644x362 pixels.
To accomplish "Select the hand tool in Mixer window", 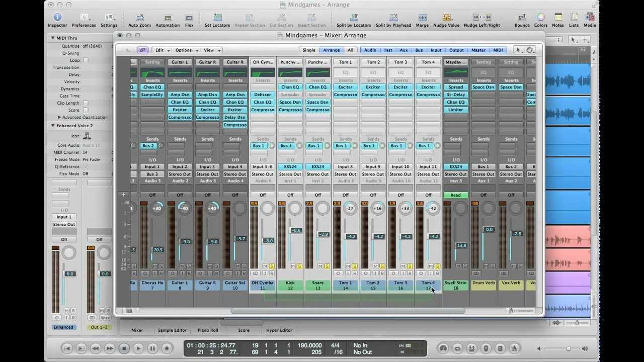I will coord(530,50).
